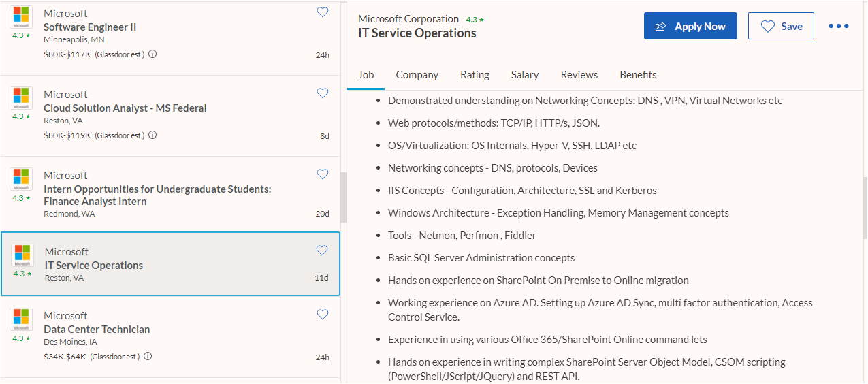Image resolution: width=868 pixels, height=384 pixels.
Task: Save Software Engineer II job with heart
Action: [323, 12]
